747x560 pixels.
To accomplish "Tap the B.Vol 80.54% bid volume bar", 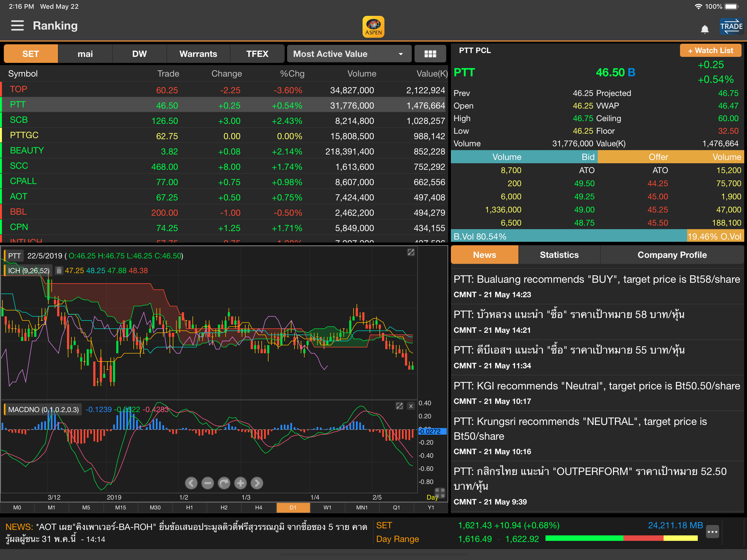I will point(569,237).
